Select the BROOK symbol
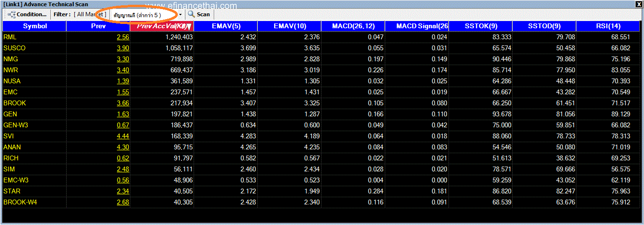This screenshot has width=644, height=225. coord(15,103)
